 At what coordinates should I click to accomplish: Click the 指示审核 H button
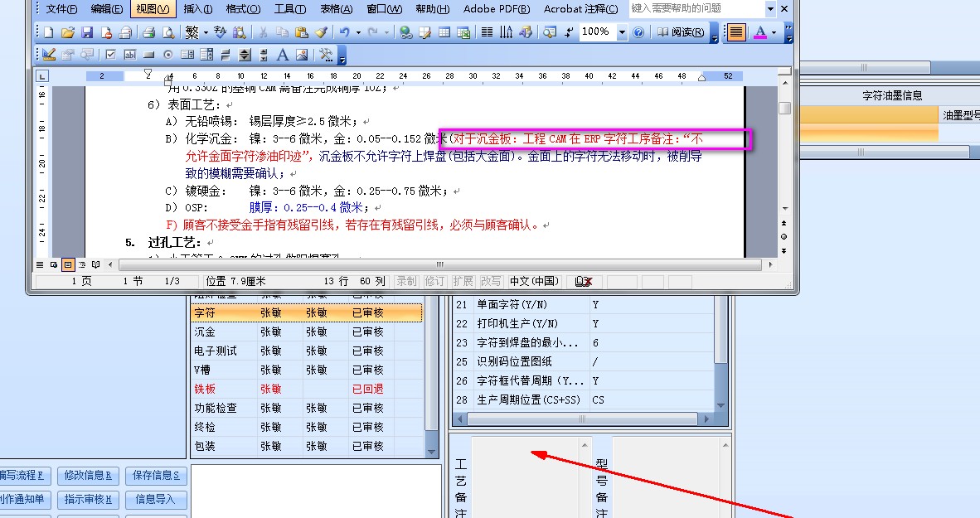(x=88, y=499)
